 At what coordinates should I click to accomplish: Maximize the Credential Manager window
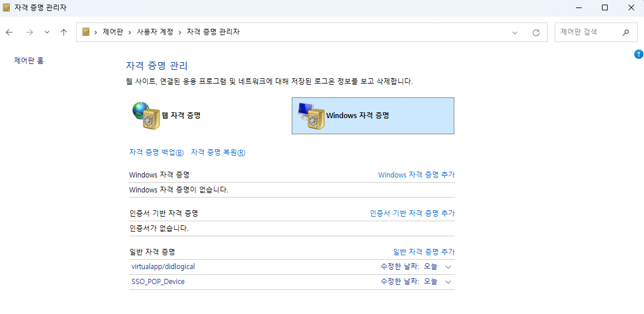tap(605, 8)
